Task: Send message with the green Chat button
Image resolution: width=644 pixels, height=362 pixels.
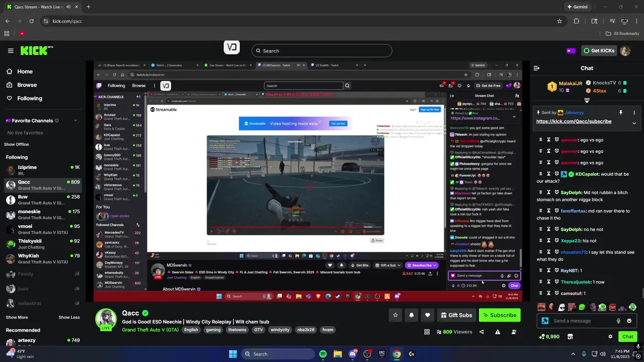Action: (628, 336)
